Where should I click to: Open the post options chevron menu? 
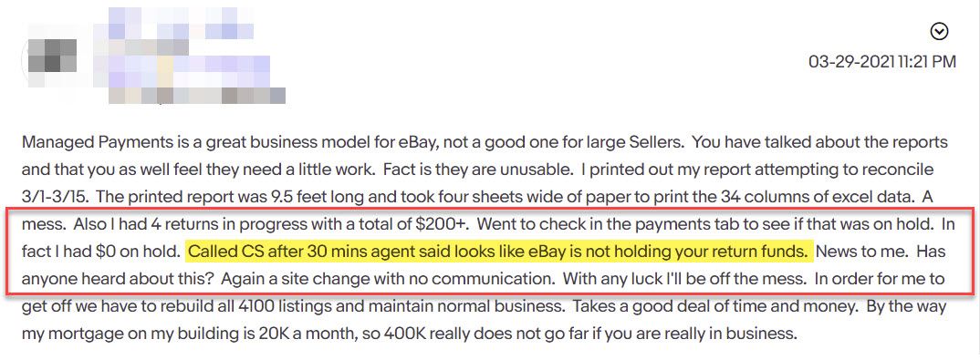coord(939,31)
